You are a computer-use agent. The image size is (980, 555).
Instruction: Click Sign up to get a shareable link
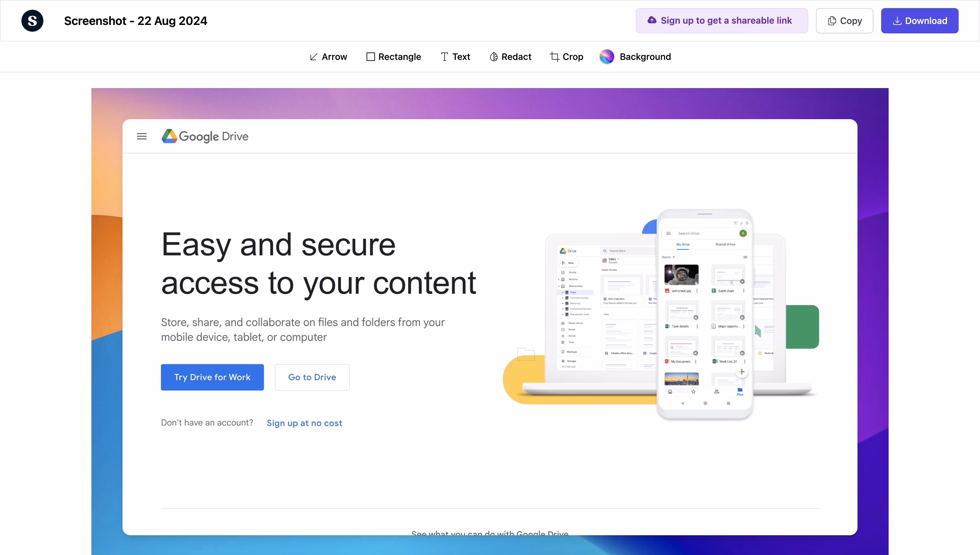coord(721,21)
